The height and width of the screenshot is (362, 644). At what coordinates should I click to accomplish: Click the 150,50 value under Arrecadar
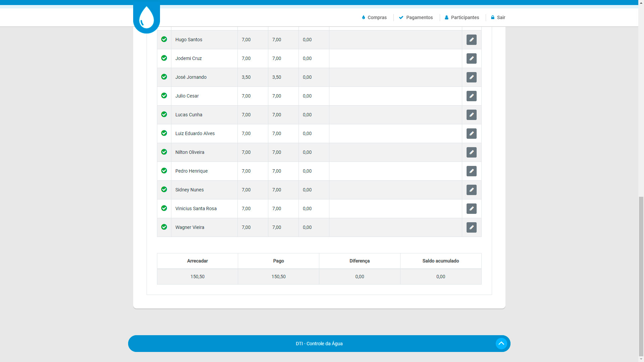[198, 277]
